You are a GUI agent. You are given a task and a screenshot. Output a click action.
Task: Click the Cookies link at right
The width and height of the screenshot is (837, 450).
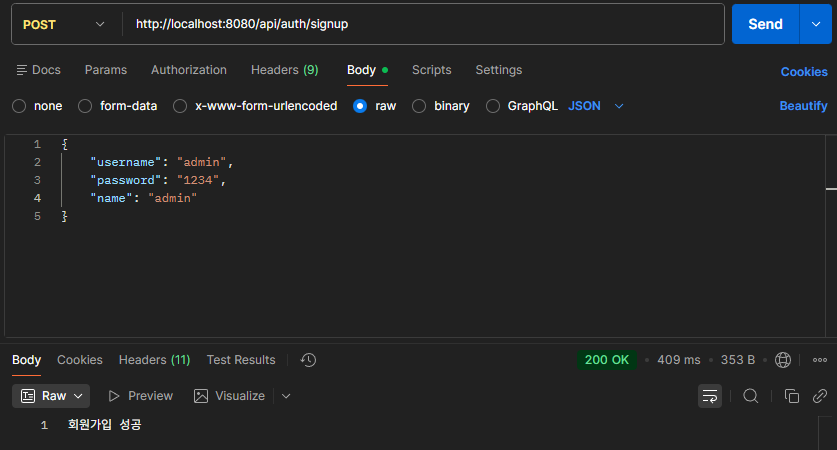(804, 72)
